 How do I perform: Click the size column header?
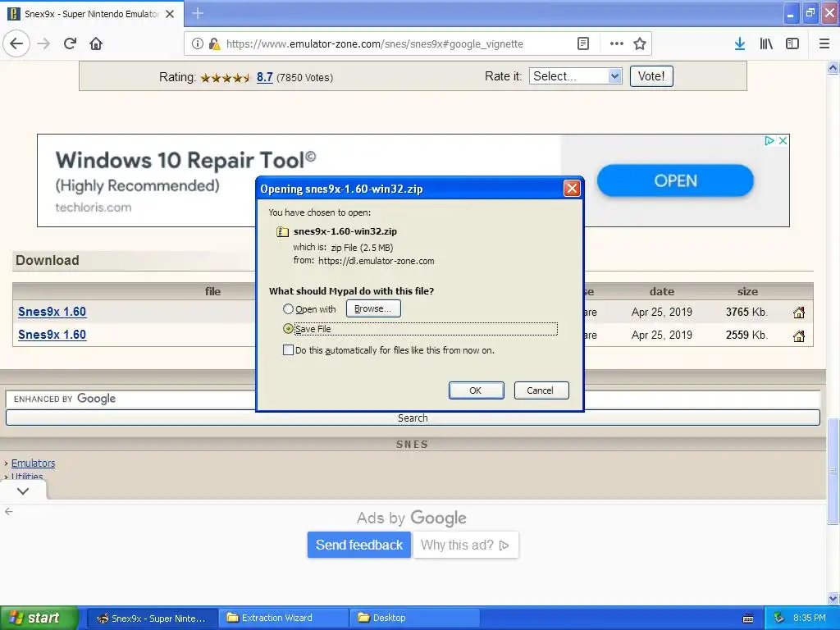(x=747, y=291)
